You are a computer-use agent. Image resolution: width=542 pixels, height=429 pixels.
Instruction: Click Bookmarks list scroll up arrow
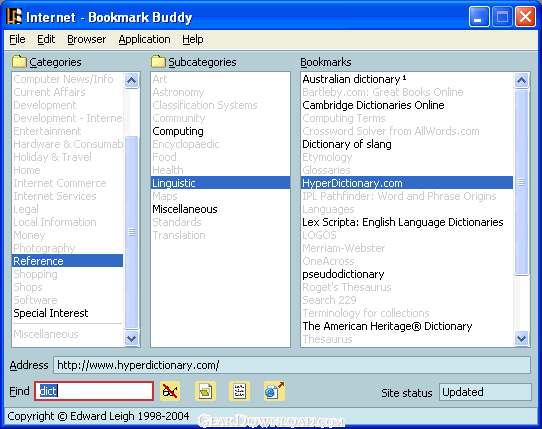[x=521, y=81]
